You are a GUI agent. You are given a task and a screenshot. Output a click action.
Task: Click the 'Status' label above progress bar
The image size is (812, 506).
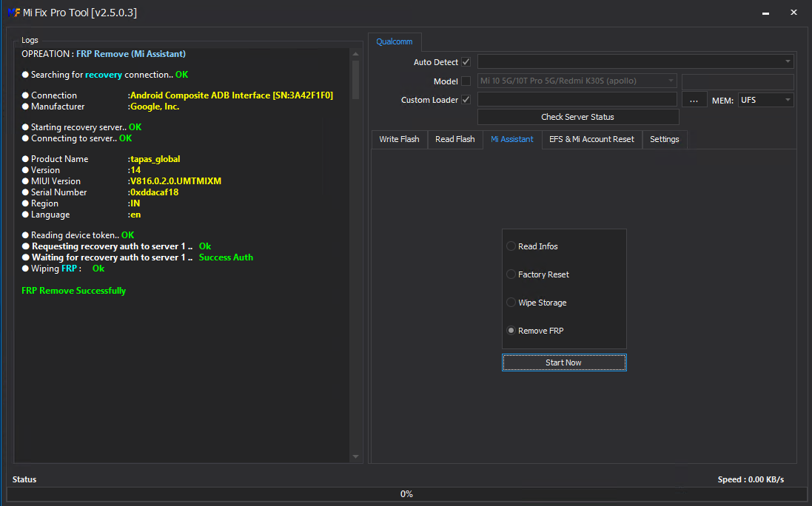tap(24, 479)
